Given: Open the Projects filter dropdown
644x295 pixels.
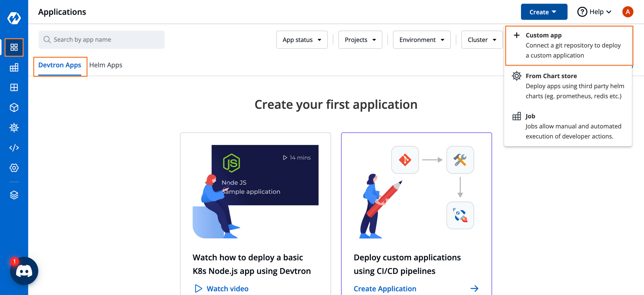Looking at the screenshot, I should click(x=360, y=40).
